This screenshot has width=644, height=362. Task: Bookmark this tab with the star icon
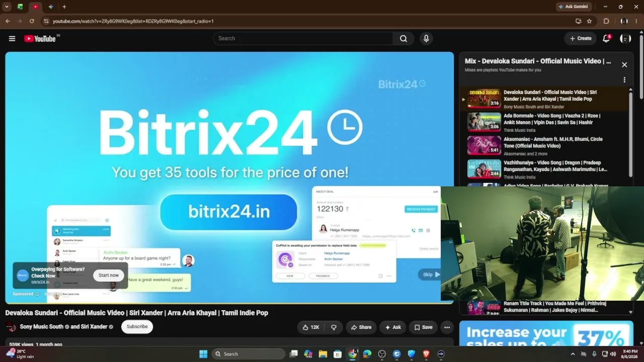tap(589, 21)
